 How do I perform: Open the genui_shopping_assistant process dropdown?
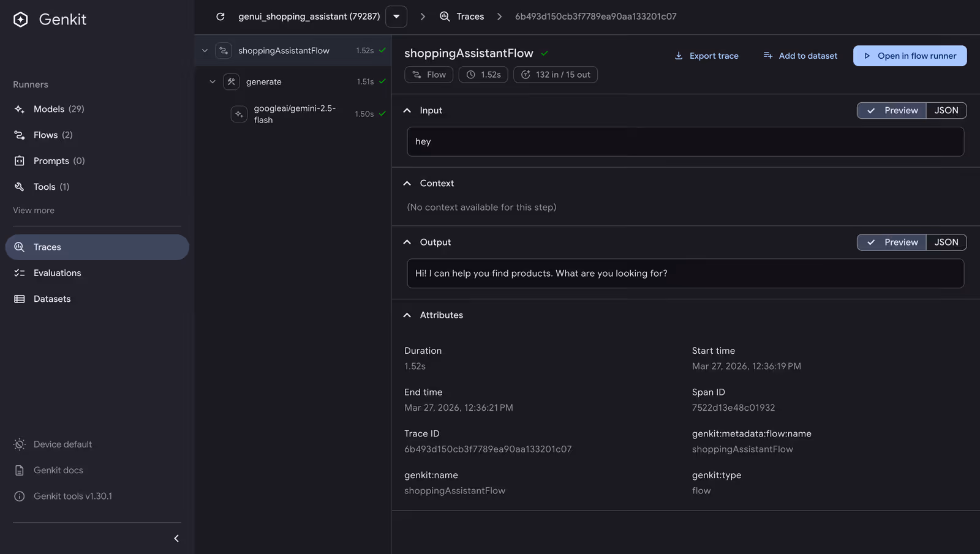(396, 17)
